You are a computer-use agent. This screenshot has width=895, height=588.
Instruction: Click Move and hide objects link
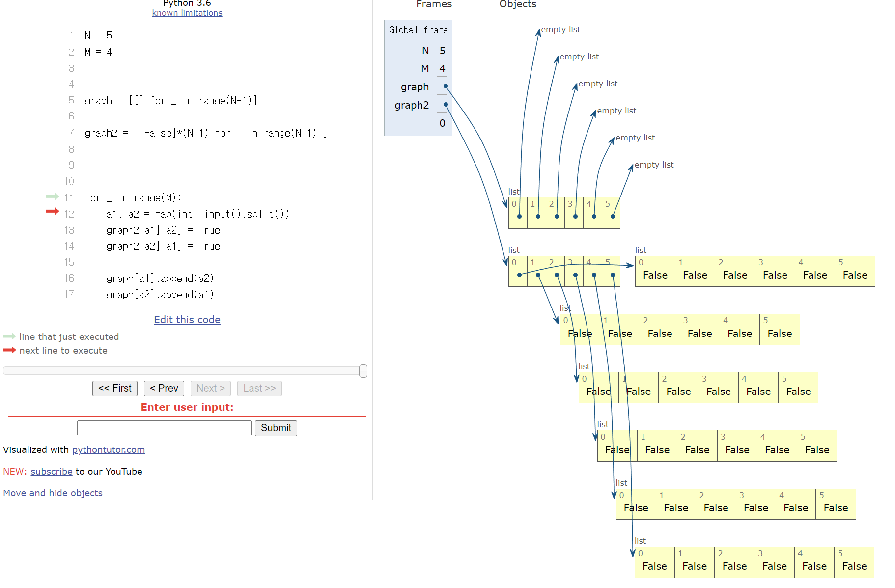(x=53, y=493)
